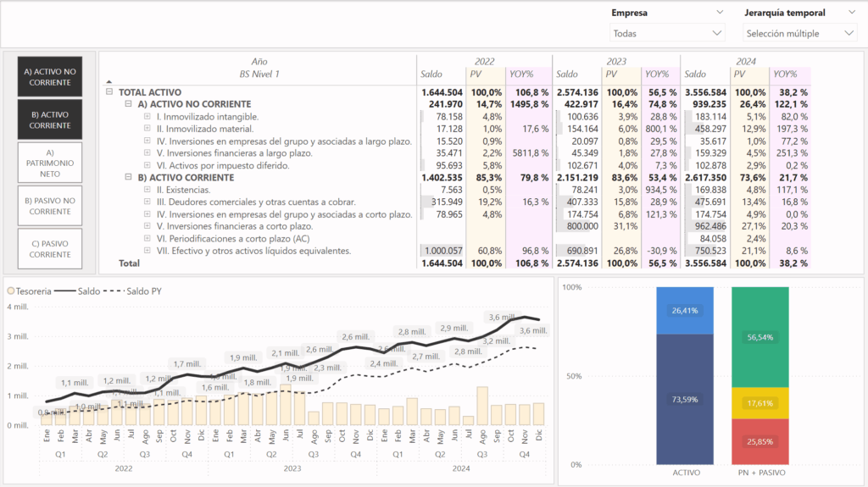Select the 25,85% red bar segment
Screen dimensions: 868x487
pyautogui.click(x=760, y=441)
